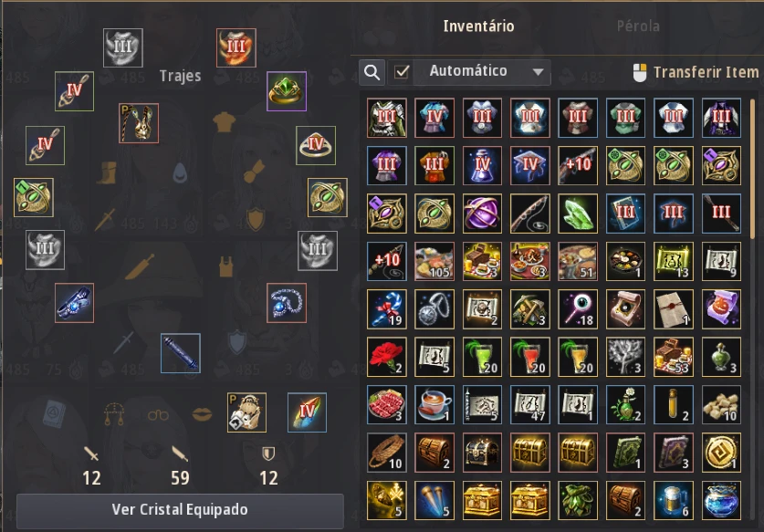Click the coiled rope item with count 10
764x532 pixels.
point(387,453)
